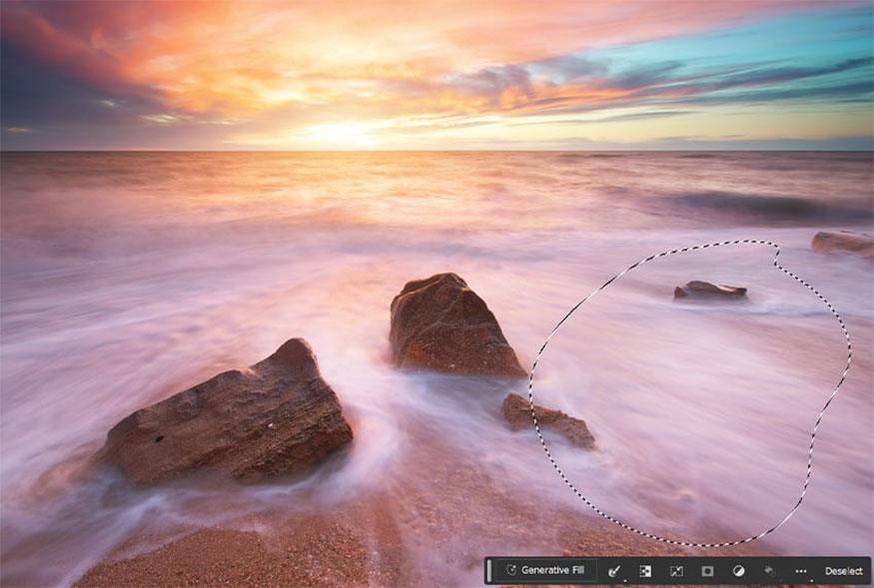Screen dimensions: 874x588
Task: Open the three-dots more options menu
Action: pyautogui.click(x=801, y=571)
